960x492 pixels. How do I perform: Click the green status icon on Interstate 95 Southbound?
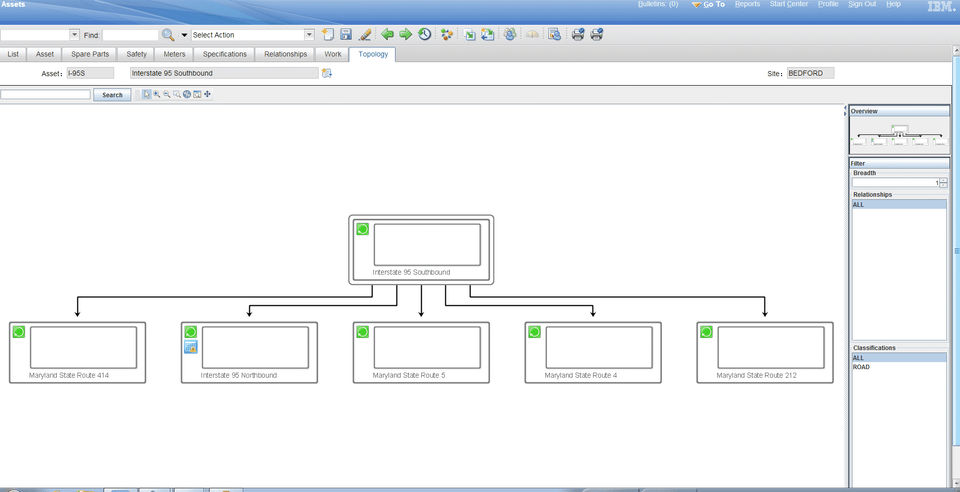(362, 229)
